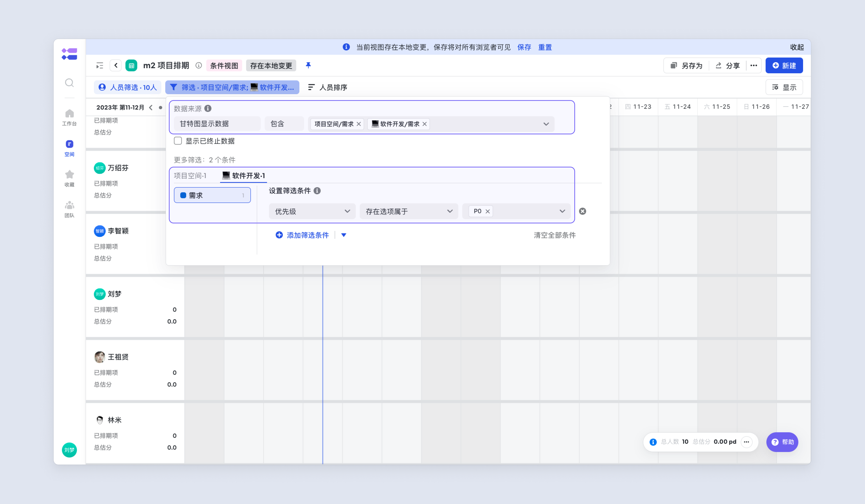This screenshot has height=504, width=865.
Task: Click the 11-25 date column header
Action: (x=717, y=107)
